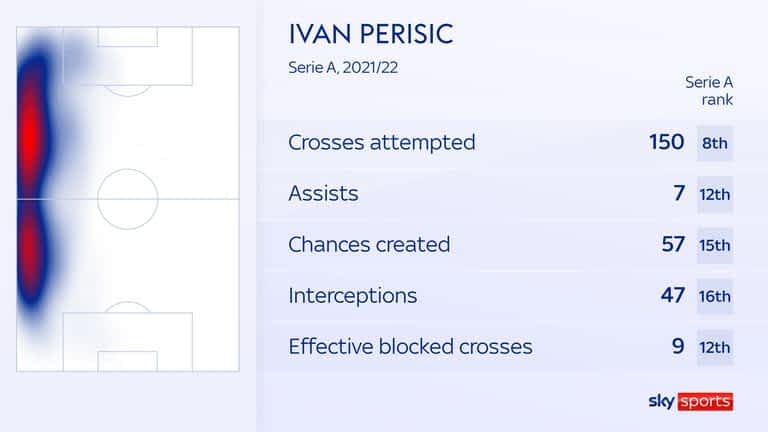The height and width of the screenshot is (432, 768).
Task: Click the 16th rank badge
Action: 715,296
